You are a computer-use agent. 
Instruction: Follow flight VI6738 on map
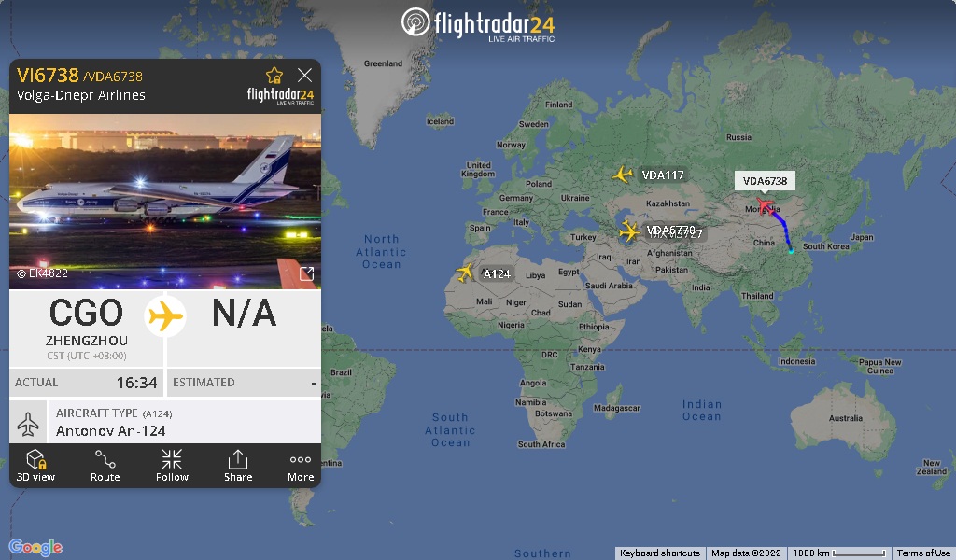pos(172,466)
